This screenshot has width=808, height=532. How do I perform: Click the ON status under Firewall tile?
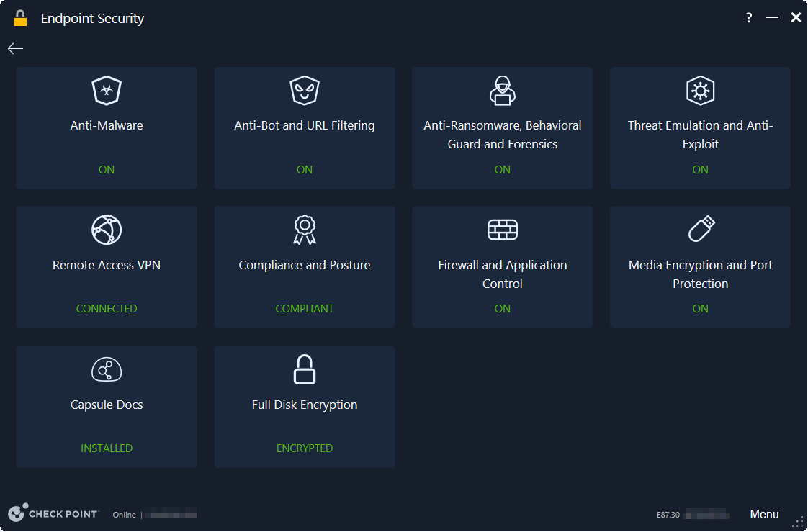(503, 309)
